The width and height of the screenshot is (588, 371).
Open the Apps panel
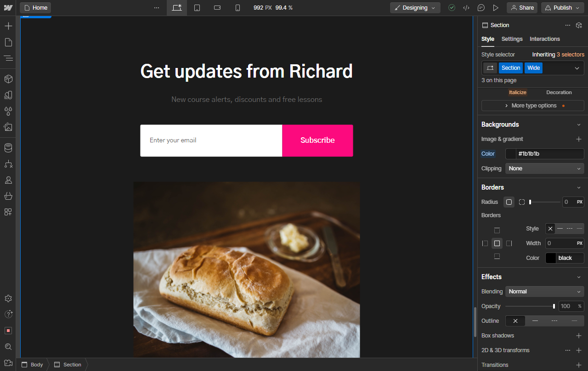[x=8, y=212]
